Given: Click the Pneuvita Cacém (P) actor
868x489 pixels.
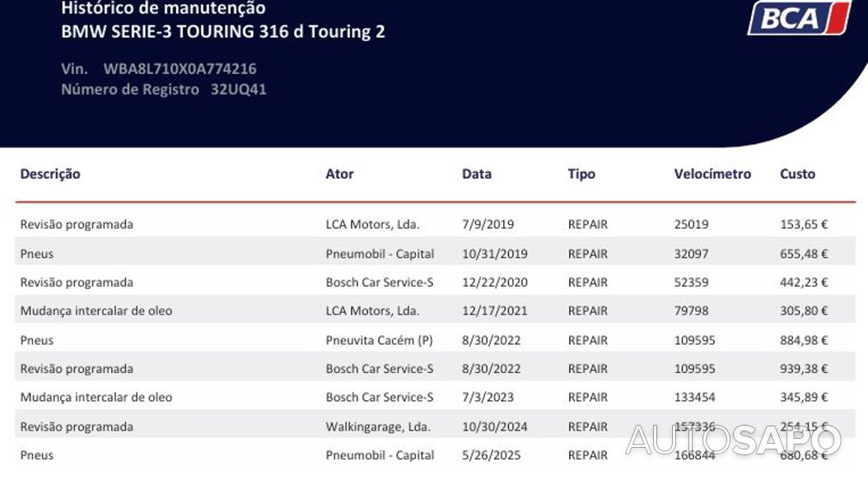Looking at the screenshot, I should tap(379, 340).
